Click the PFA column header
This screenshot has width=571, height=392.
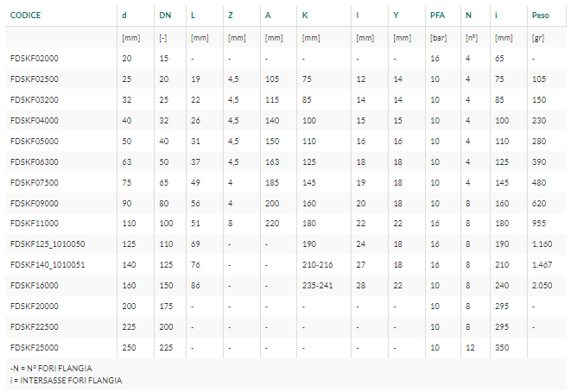click(x=437, y=16)
